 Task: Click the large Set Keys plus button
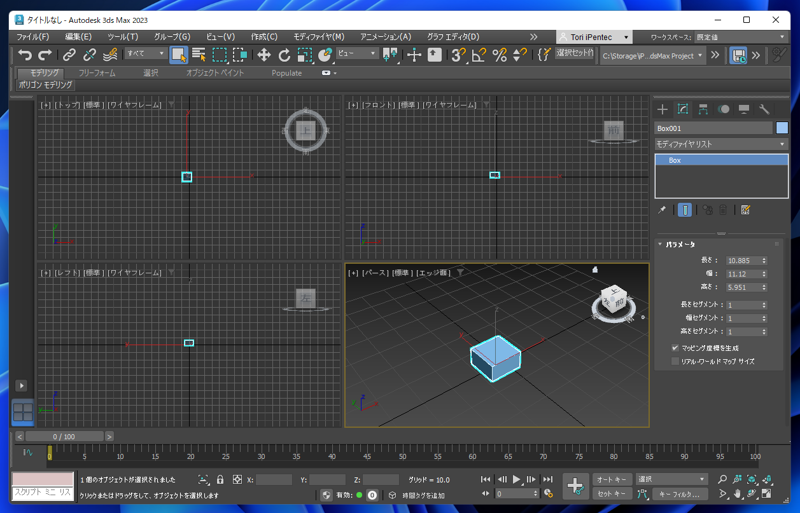(x=575, y=486)
